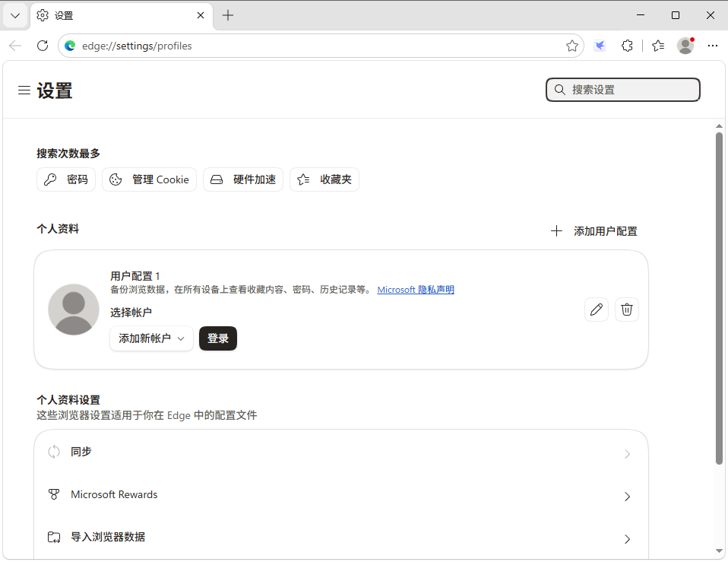Toggle the settings hamburger navigation menu

coord(24,90)
